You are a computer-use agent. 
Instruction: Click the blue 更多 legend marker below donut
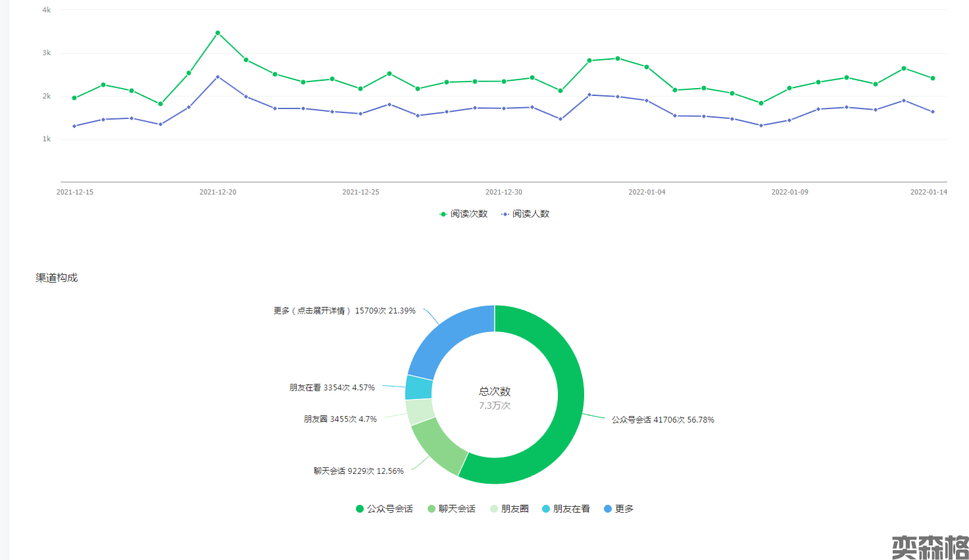pos(608,509)
